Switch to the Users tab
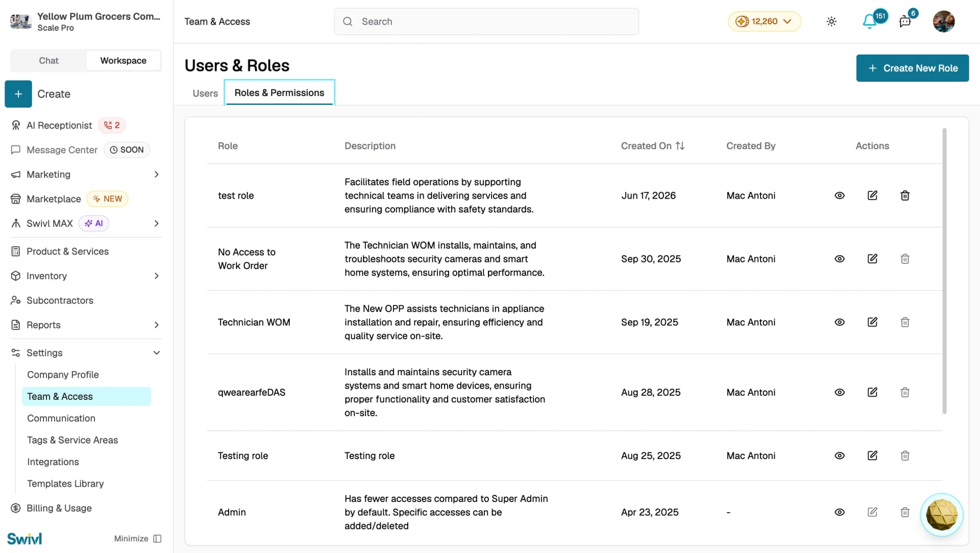Screen dimensions: 980x553 coord(205,93)
